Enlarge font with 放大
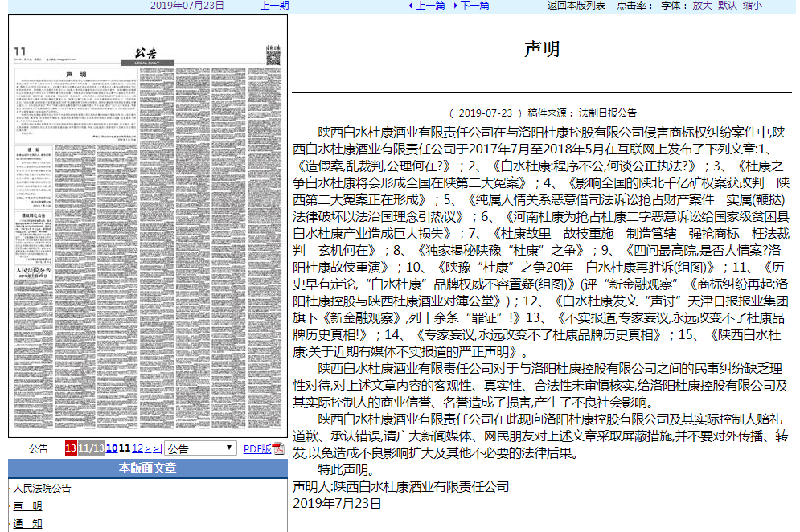 click(702, 6)
